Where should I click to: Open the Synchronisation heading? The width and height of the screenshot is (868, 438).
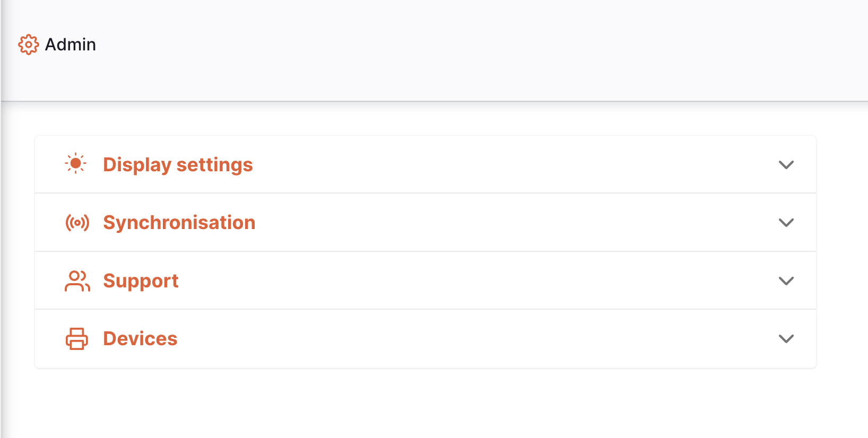coord(179,223)
